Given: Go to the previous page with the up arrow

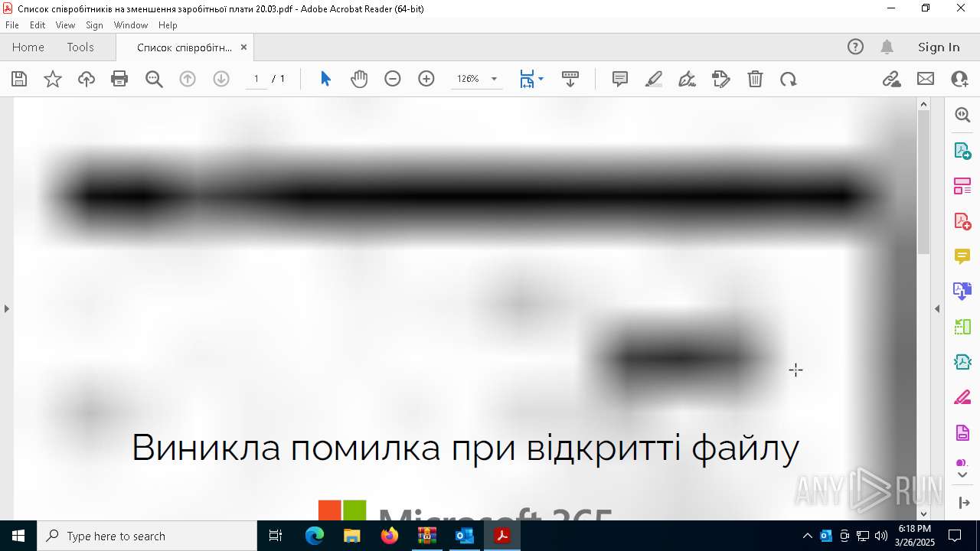Looking at the screenshot, I should 188,79.
